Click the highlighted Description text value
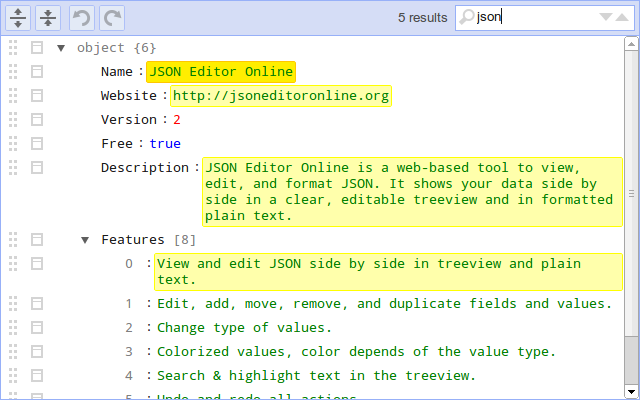640x400 pixels. point(413,192)
